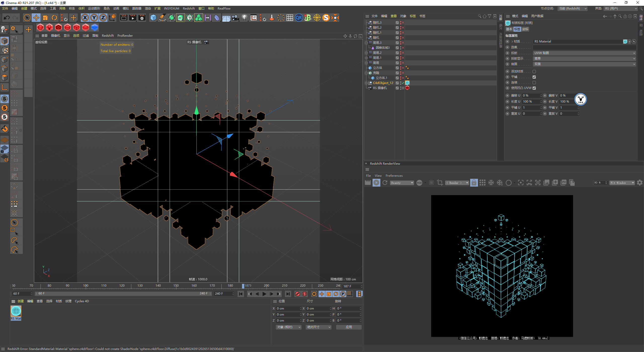
Task: Uncheck the 平铺 checkbox
Action: pyautogui.click(x=534, y=77)
